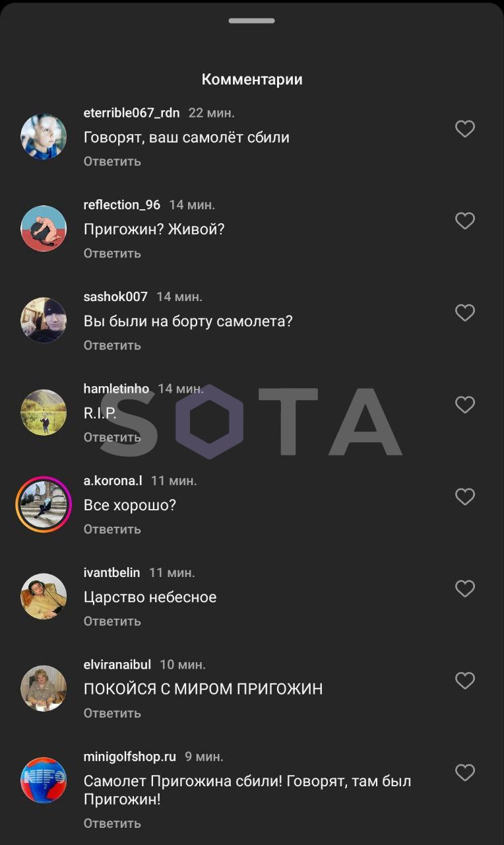Heart the comment from a.korona.l

[x=465, y=496]
